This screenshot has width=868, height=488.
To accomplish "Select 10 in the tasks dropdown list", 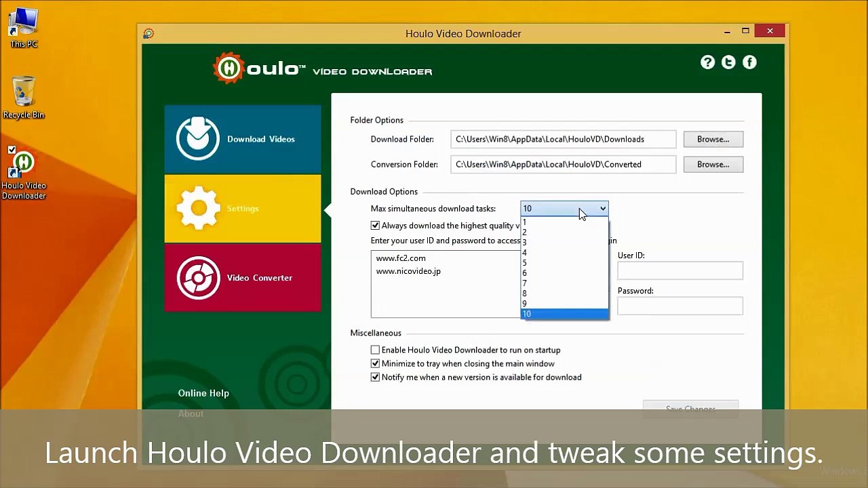I will point(564,314).
